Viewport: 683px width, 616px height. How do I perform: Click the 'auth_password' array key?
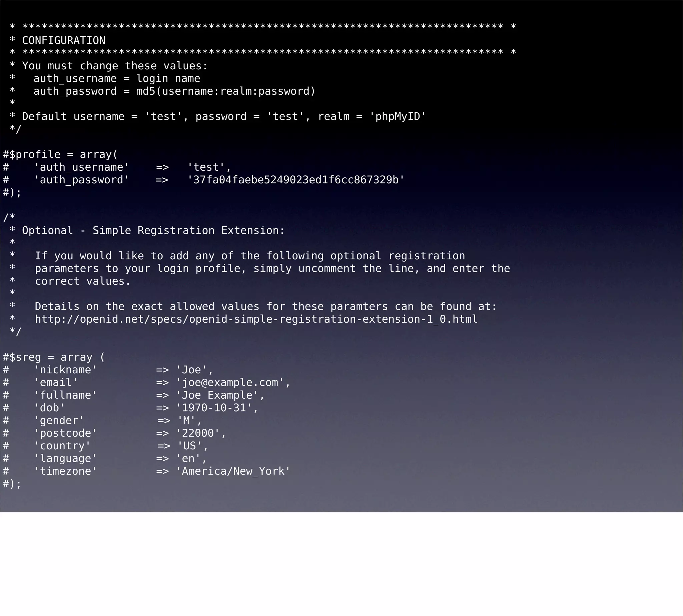click(x=82, y=180)
